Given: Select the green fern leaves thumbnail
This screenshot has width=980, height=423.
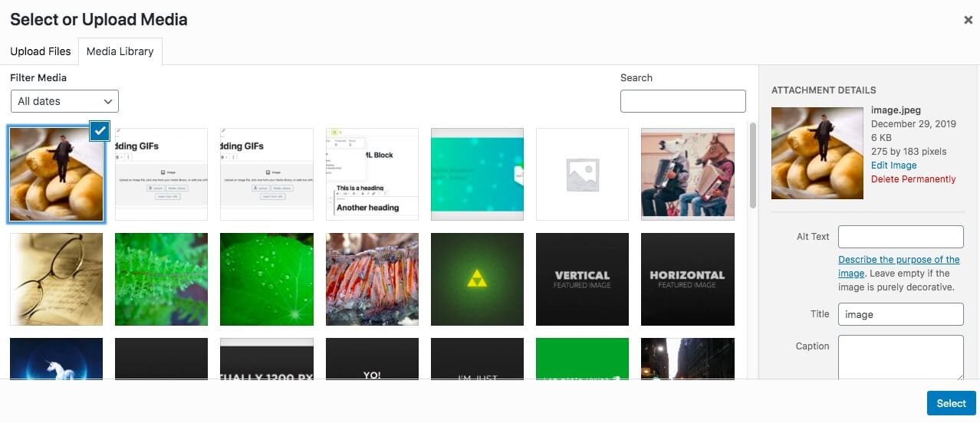Looking at the screenshot, I should point(161,280).
